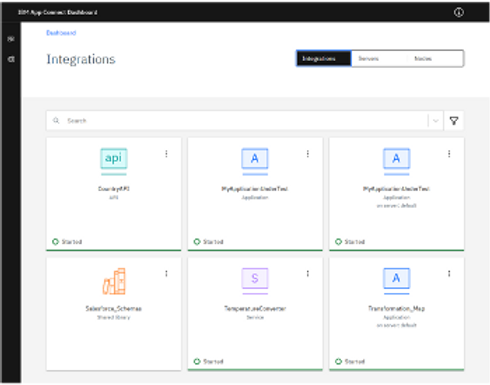Viewport: 490px width, 385px height.
Task: Click the Started status icon on CountryAPI card
Action: (55, 242)
